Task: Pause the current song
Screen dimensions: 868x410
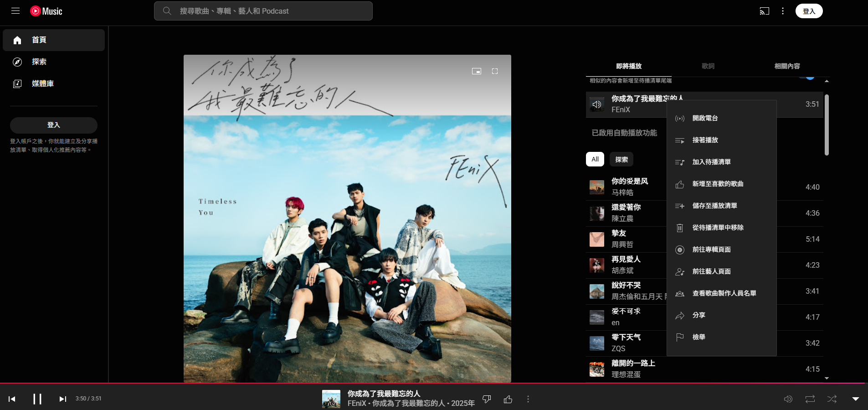Action: [37, 399]
